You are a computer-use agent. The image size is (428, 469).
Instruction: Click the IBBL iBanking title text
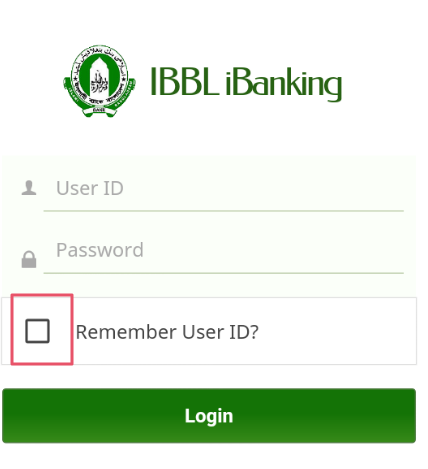[246, 82]
